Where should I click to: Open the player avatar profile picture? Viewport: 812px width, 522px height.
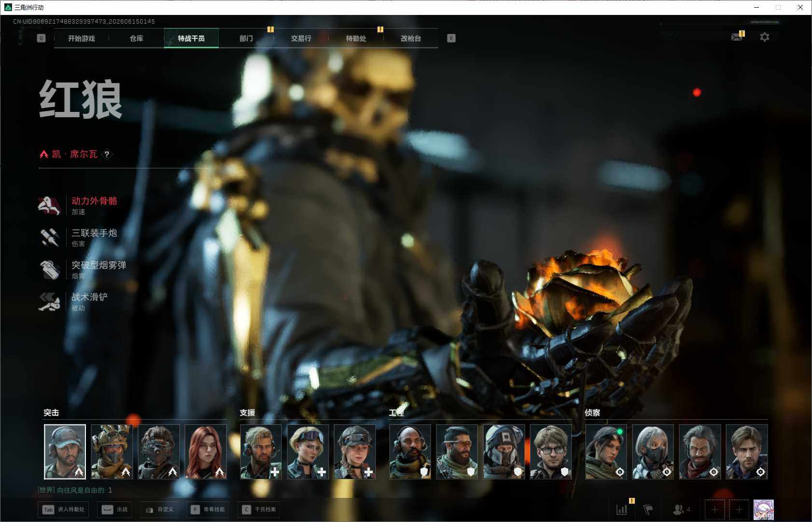tap(764, 509)
